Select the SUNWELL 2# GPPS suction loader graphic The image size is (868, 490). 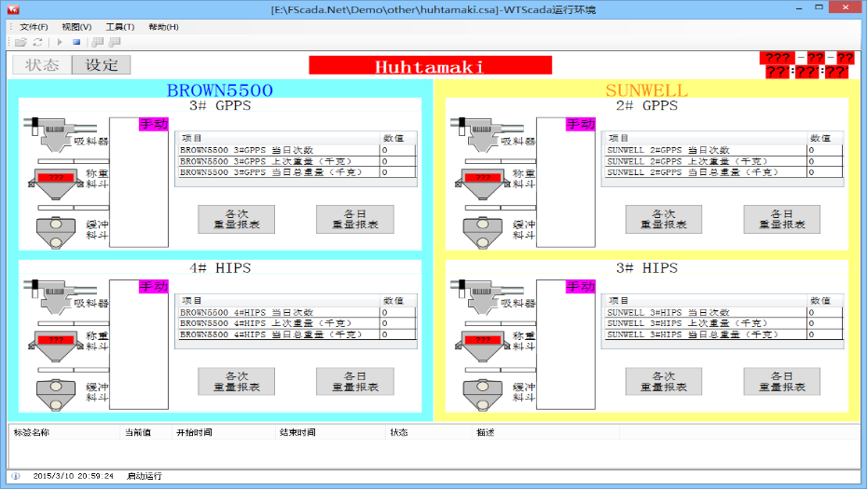click(x=487, y=134)
